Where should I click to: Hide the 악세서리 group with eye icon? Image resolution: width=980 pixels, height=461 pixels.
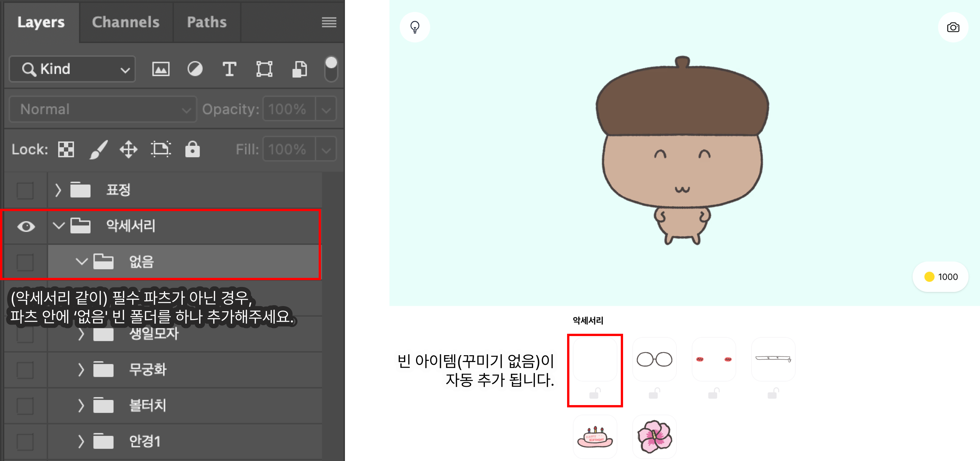26,227
